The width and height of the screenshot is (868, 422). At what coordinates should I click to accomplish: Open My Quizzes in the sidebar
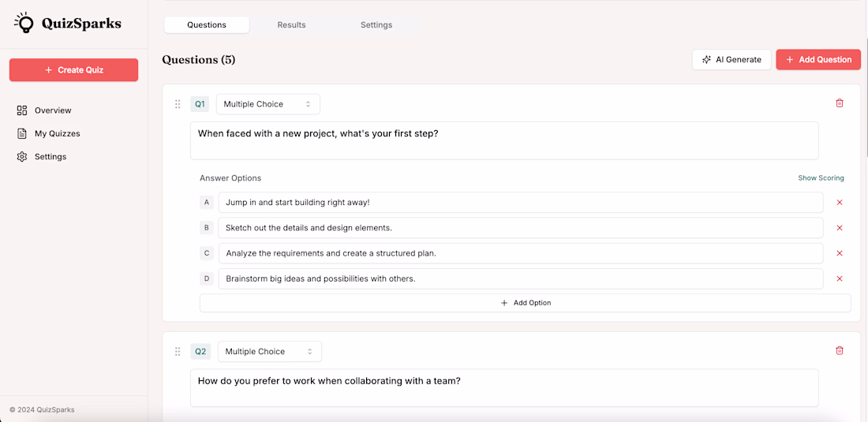click(x=57, y=133)
